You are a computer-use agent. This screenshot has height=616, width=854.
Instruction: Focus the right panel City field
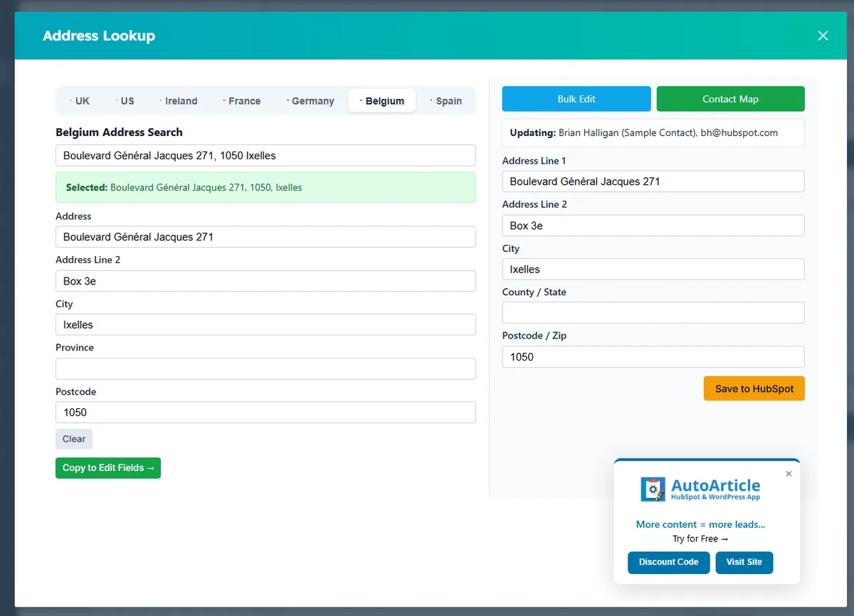(653, 269)
